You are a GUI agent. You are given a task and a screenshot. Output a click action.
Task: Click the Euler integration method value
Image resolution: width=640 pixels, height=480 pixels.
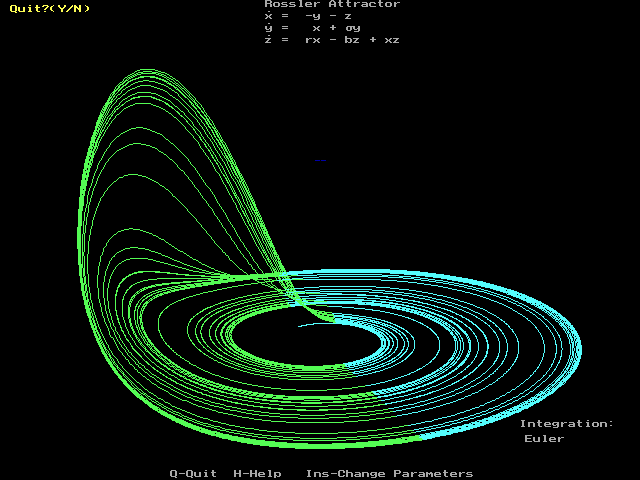point(544,438)
